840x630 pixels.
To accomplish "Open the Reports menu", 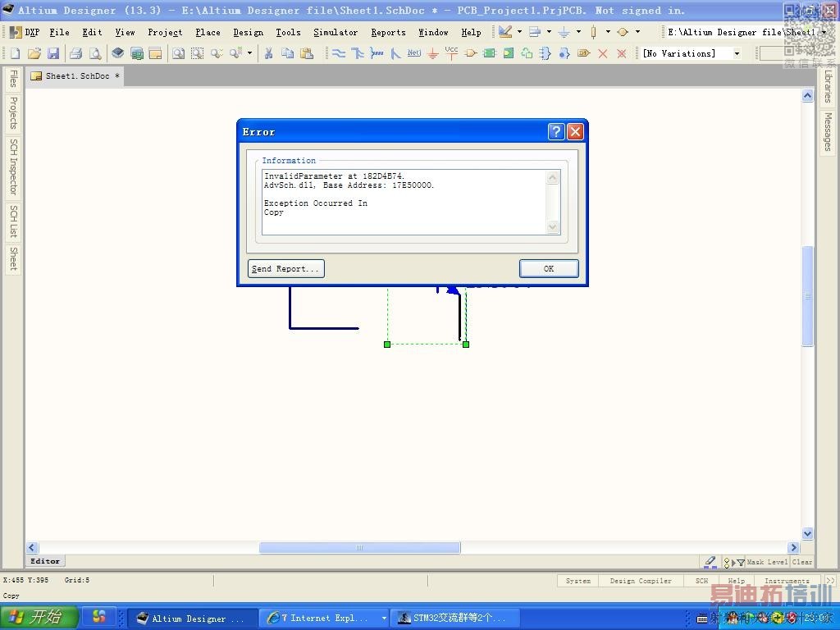I will 388,32.
